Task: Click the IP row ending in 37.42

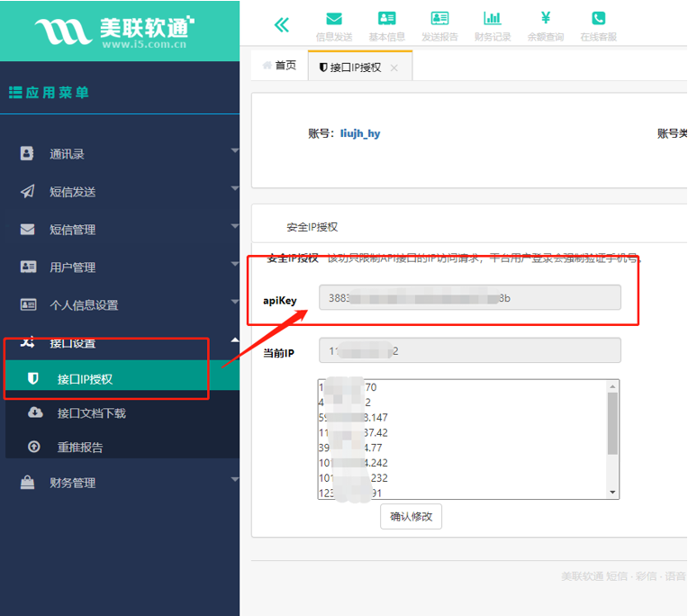Action: (x=353, y=432)
